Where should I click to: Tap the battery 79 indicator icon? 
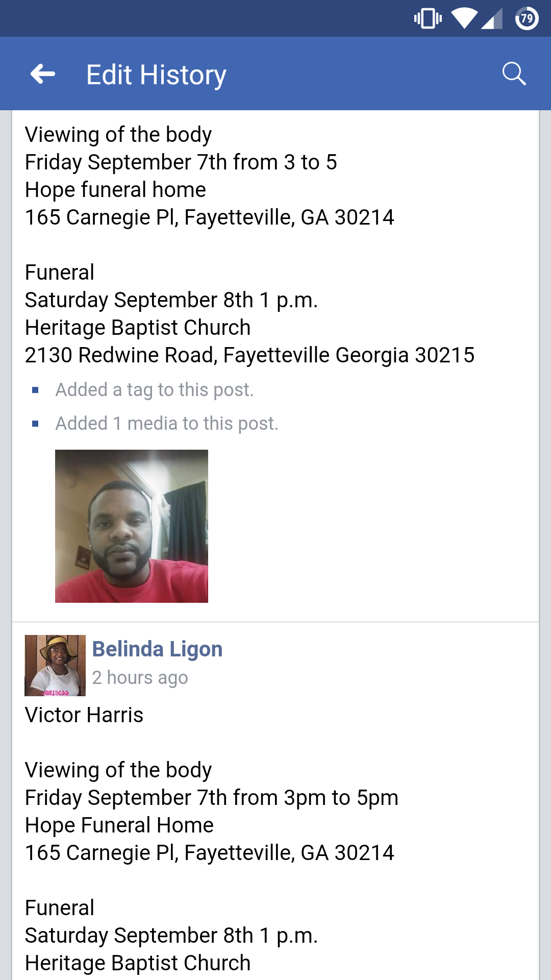527,19
